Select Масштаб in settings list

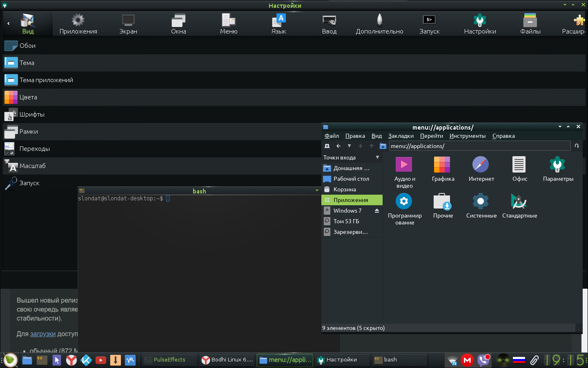click(x=162, y=166)
